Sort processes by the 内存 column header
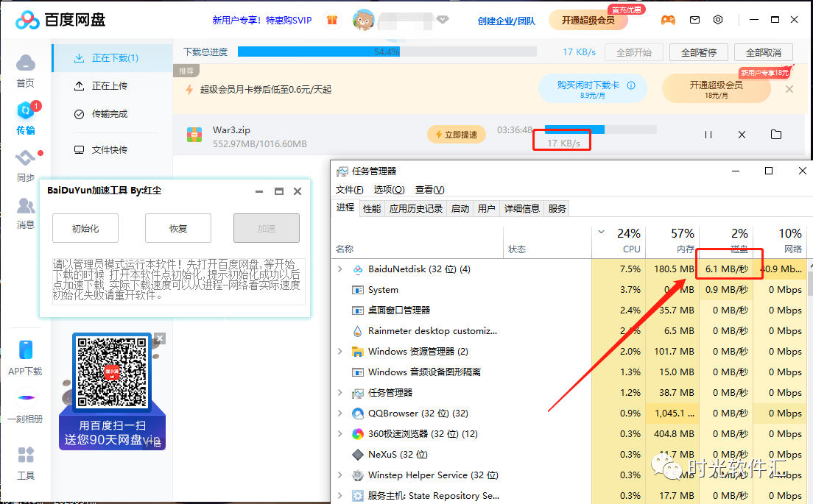This screenshot has height=504, width=813. (672, 241)
